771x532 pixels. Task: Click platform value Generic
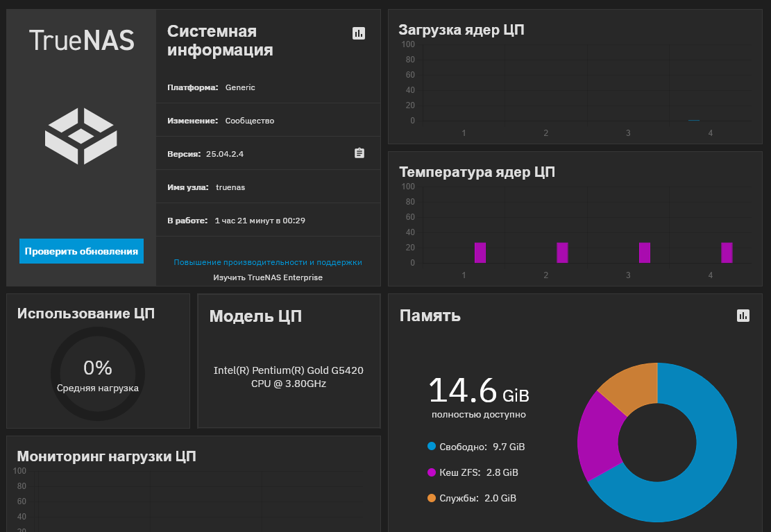(x=240, y=87)
